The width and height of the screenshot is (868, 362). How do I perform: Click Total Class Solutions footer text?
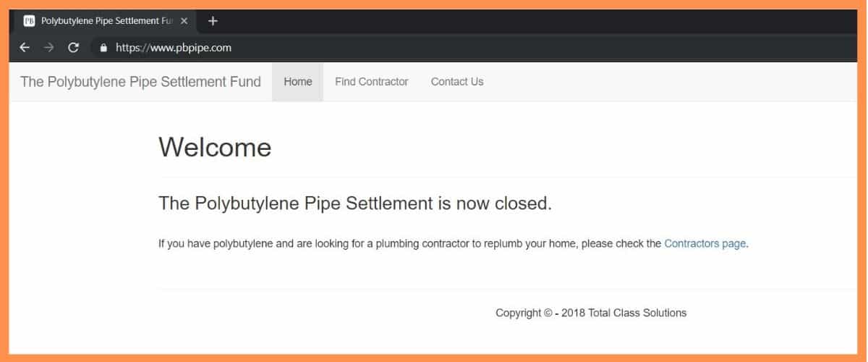(637, 313)
